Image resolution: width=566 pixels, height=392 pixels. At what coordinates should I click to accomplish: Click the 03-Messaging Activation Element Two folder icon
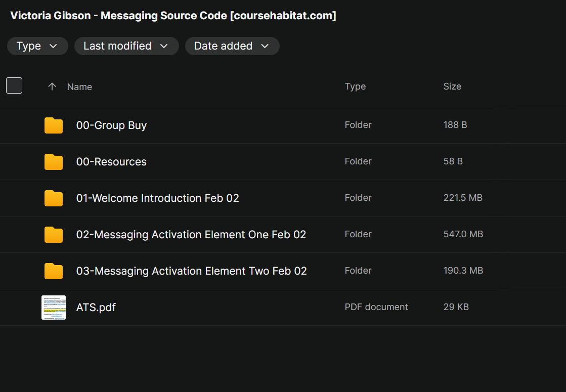(x=54, y=271)
